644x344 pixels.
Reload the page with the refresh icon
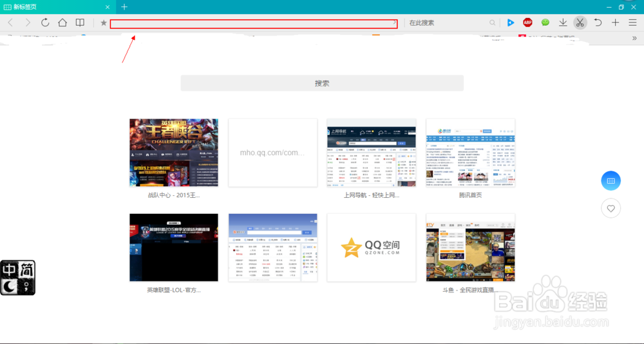pos(45,23)
